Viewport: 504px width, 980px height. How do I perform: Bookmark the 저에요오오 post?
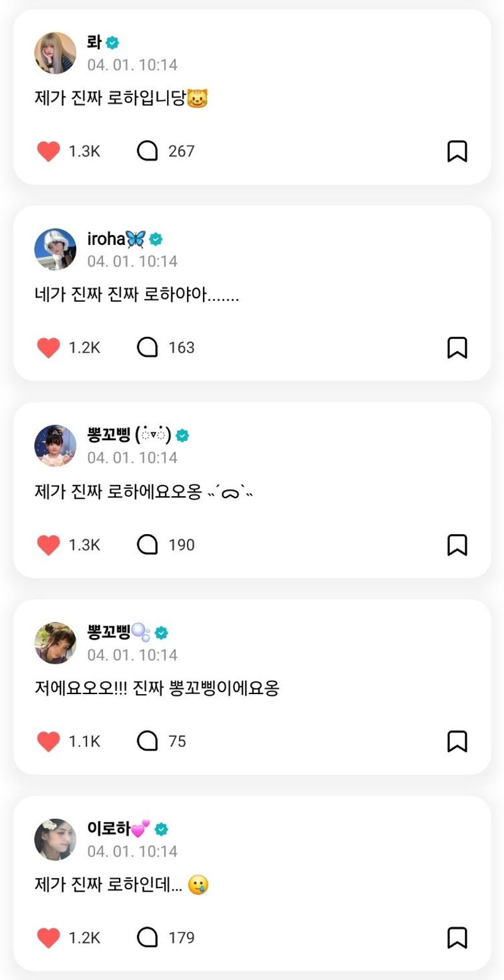457,741
